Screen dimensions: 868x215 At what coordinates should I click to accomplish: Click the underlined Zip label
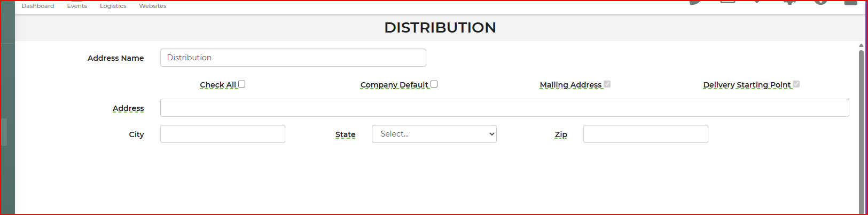tap(561, 134)
